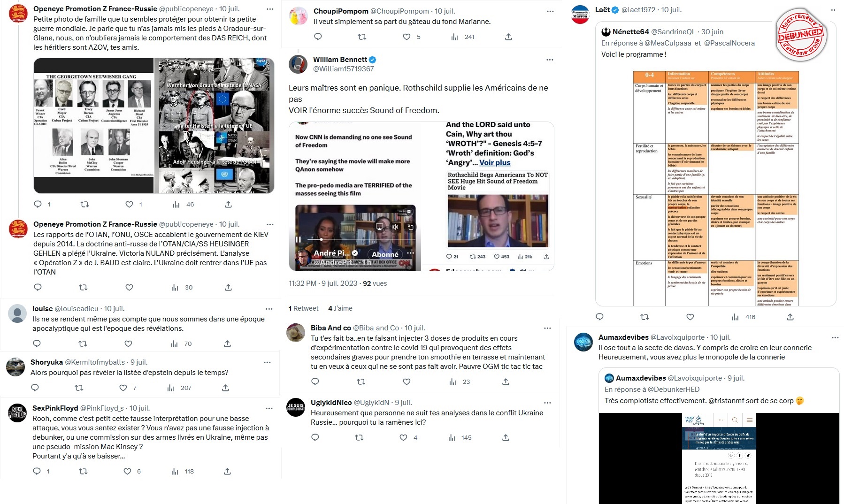Viewport: 844px width, 504px height.
Task: Retweet ChoupiPompom's tweet
Action: 362,37
